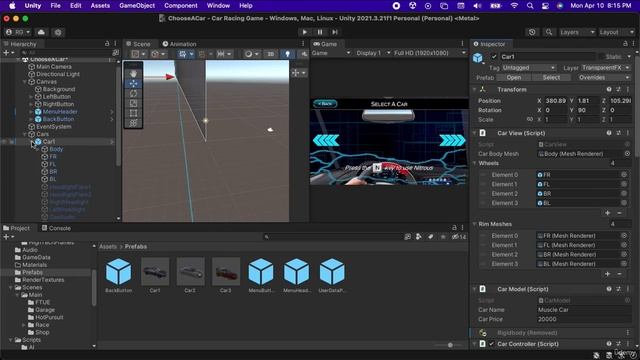This screenshot has height=360, width=640.
Task: Open Unity Cloud services icon
Action: coord(41,32)
